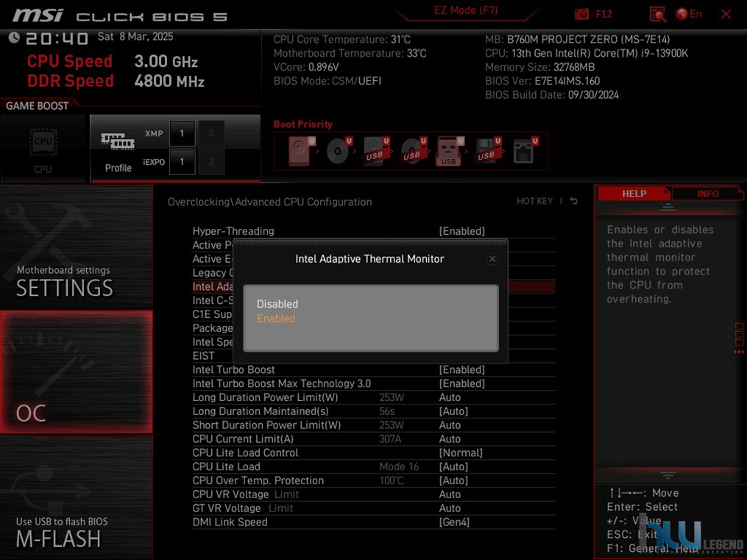Image resolution: width=747 pixels, height=560 pixels.
Task: Take a screenshot with the F12 camera icon
Action: pos(581,14)
